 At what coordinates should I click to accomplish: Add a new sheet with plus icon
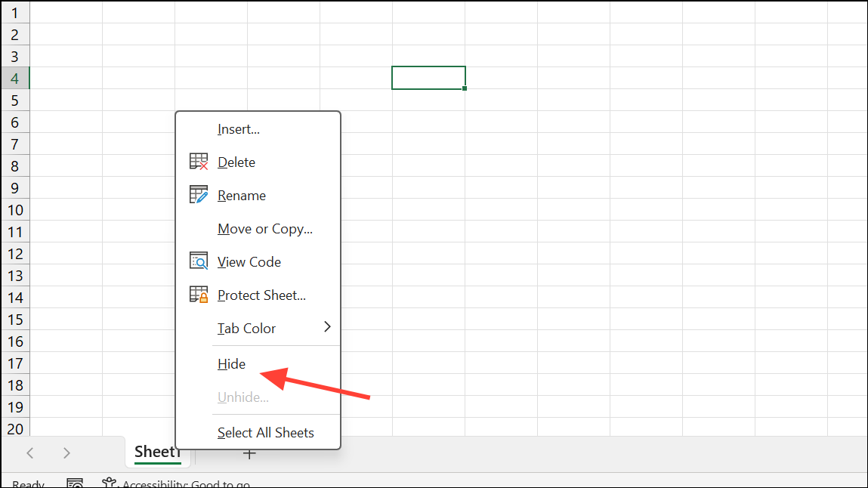(249, 454)
